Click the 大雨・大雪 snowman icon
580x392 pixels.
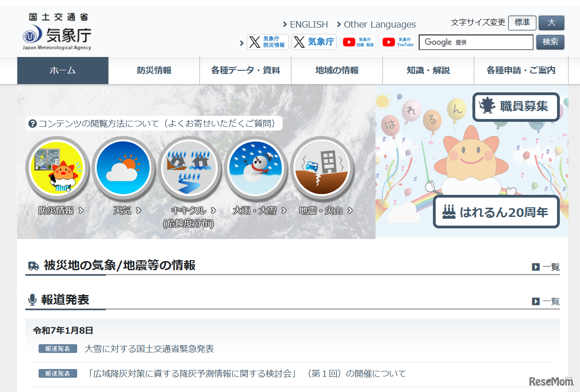pyautogui.click(x=256, y=168)
